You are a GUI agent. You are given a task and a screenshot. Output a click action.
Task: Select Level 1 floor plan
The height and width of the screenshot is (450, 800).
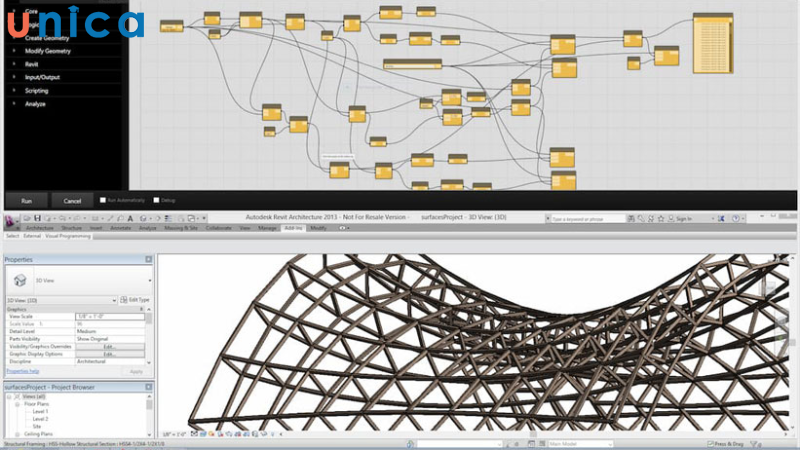tap(40, 411)
